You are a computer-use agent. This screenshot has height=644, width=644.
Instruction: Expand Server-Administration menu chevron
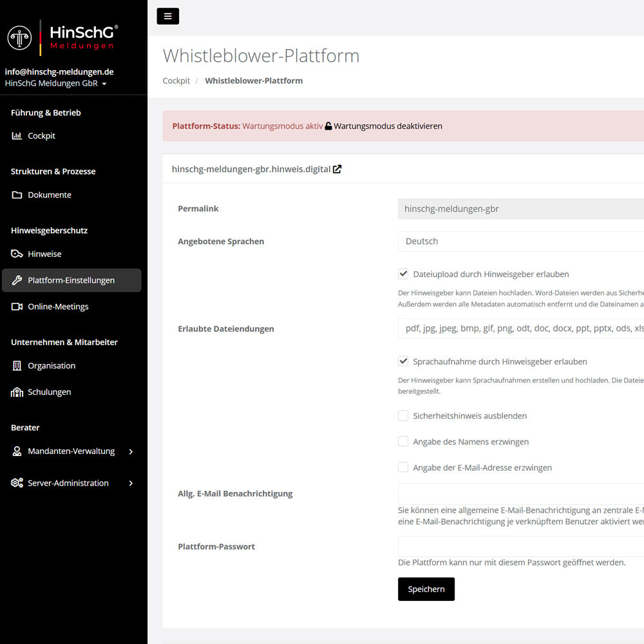click(131, 483)
